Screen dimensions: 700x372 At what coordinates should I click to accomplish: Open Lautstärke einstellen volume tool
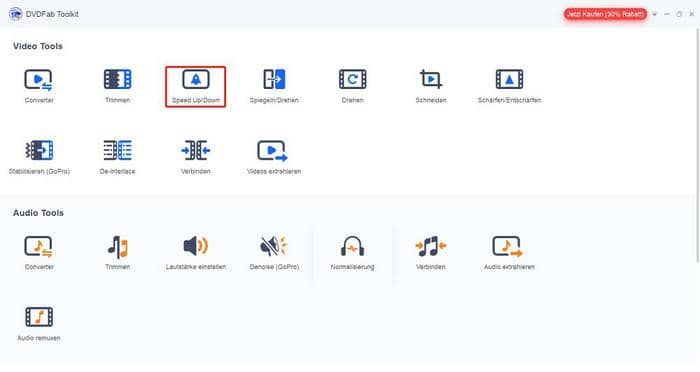pos(196,253)
